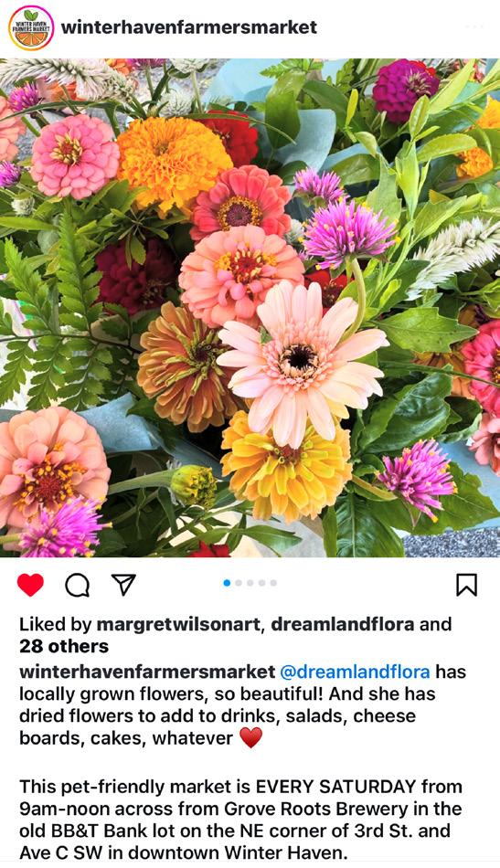The height and width of the screenshot is (868, 500).
Task: Tap the caption paragraph about EVERY SATURDAY hours
Action: click(x=241, y=820)
